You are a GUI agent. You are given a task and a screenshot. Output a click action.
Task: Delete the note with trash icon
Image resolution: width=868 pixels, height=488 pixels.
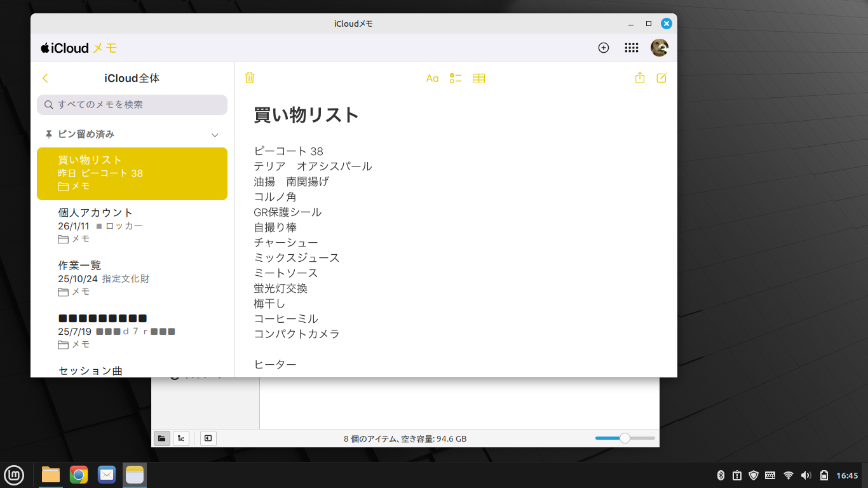coord(250,78)
